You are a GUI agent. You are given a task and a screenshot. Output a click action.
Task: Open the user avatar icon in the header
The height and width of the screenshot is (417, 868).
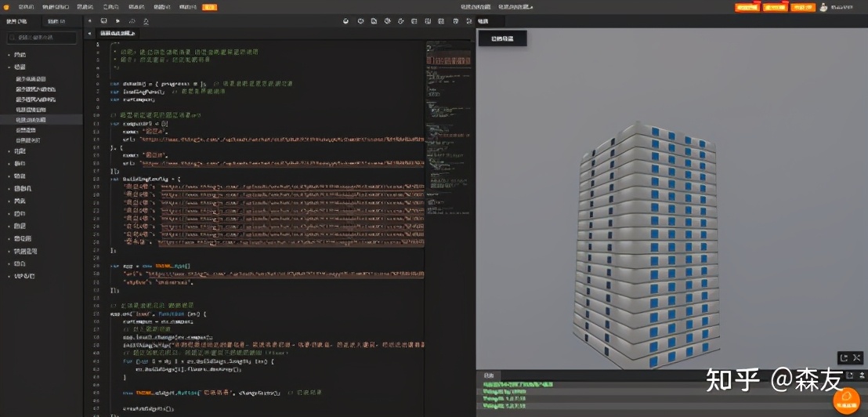[823, 7]
